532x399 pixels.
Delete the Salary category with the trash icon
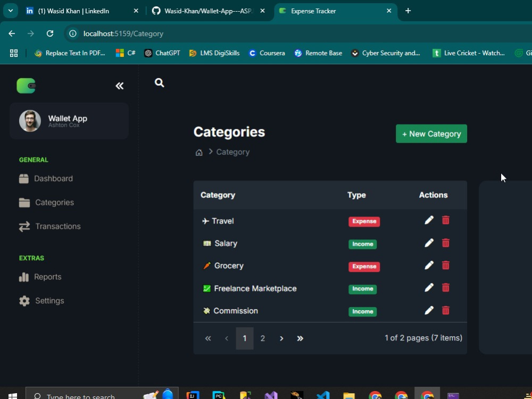pos(445,243)
